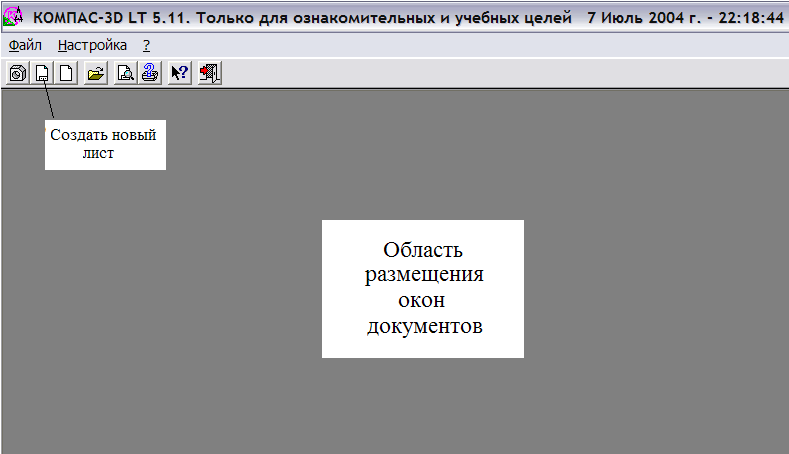Click the printer setup question-mark icon
789x454 pixels.
coord(150,73)
